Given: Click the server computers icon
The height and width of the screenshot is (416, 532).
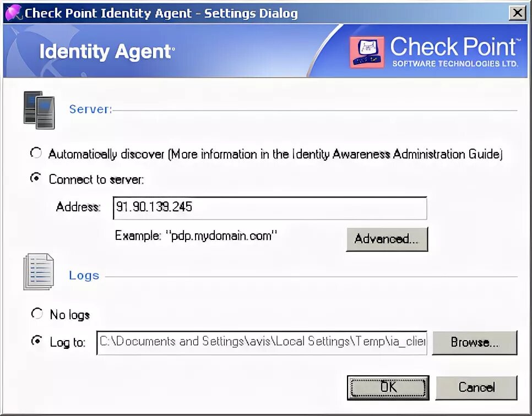Looking at the screenshot, I should tap(39, 110).
